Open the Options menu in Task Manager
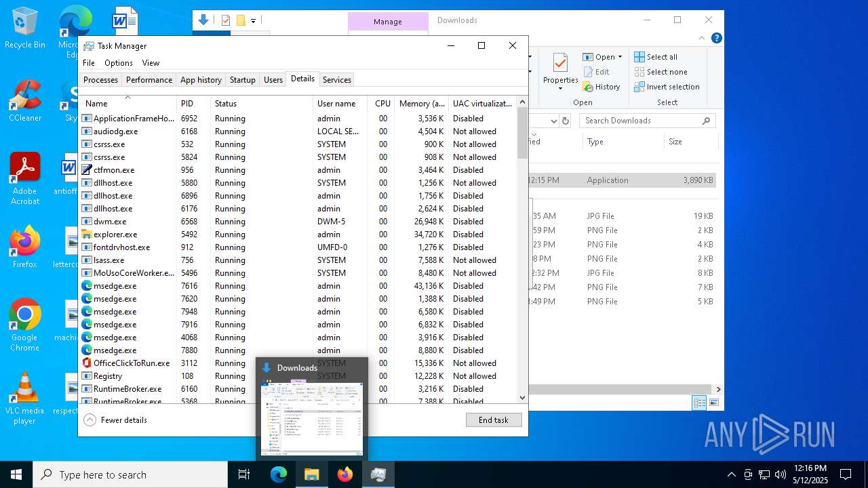868x488 pixels. tap(119, 63)
